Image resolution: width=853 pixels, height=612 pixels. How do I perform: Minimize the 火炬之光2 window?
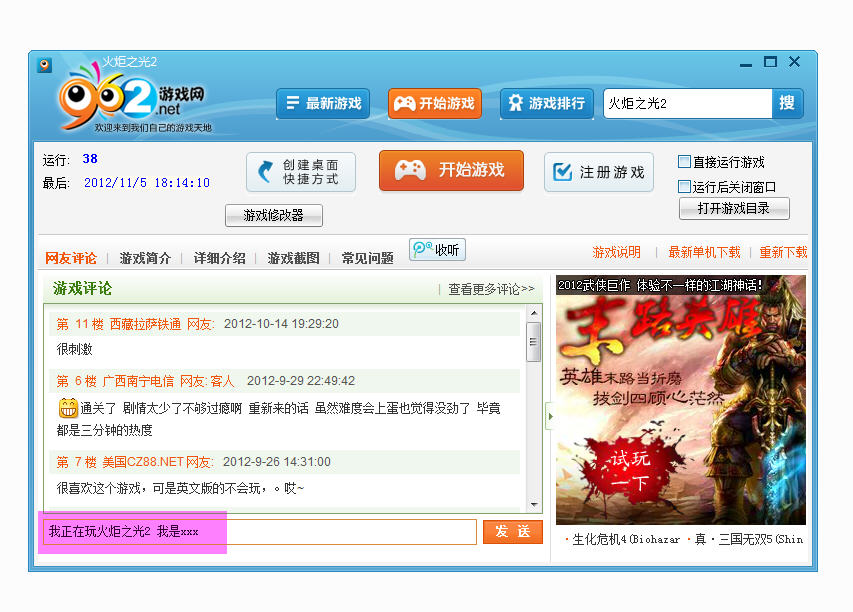pyautogui.click(x=746, y=64)
